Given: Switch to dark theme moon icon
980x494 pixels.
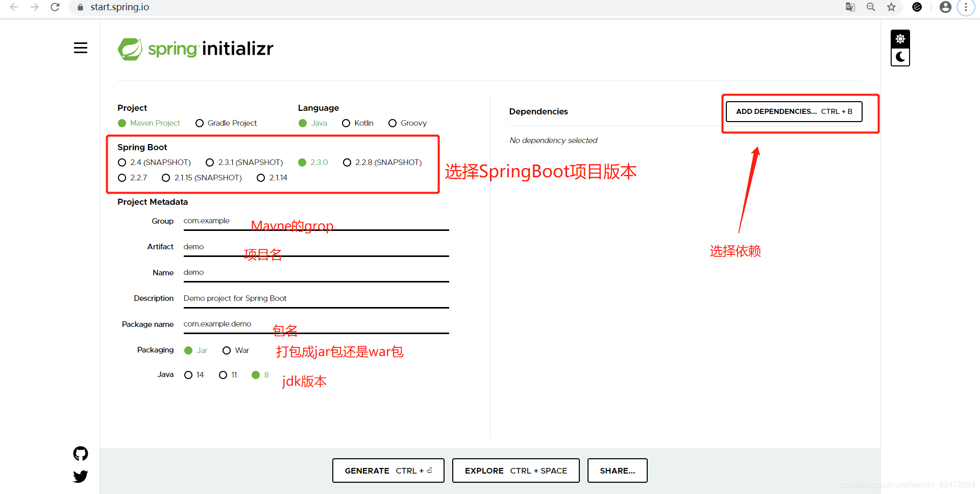Looking at the screenshot, I should [x=900, y=57].
